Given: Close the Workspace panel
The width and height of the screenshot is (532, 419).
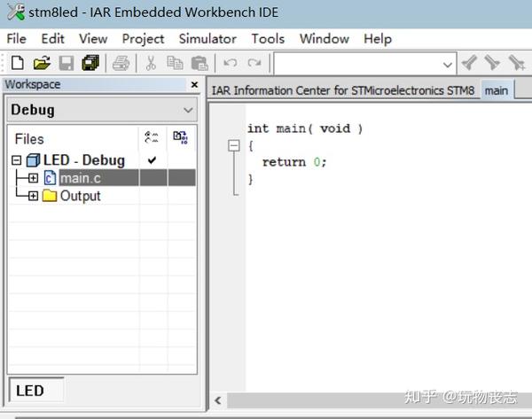Looking at the screenshot, I should 194,84.
